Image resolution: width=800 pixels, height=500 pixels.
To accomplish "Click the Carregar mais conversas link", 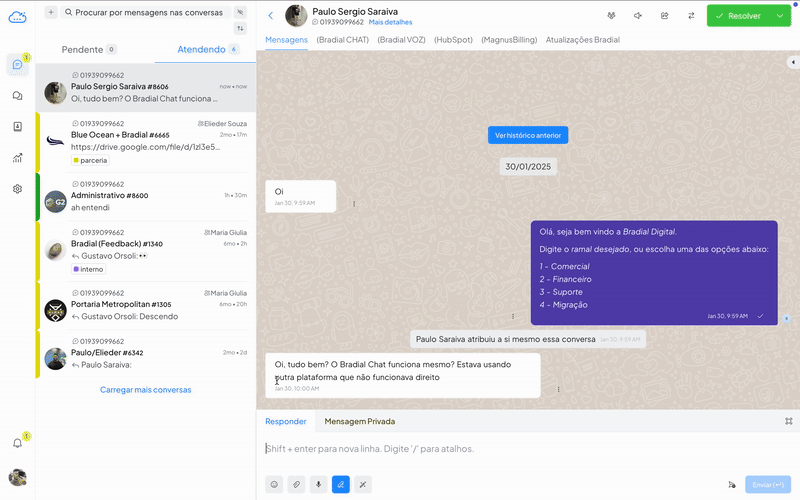I will 145,390.
